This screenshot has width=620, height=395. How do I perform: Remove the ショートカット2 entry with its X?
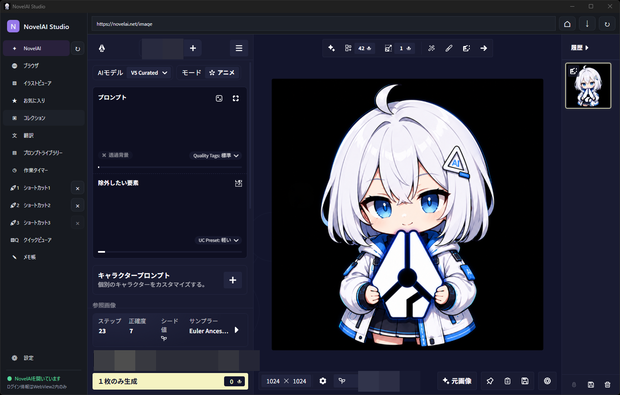pos(78,206)
